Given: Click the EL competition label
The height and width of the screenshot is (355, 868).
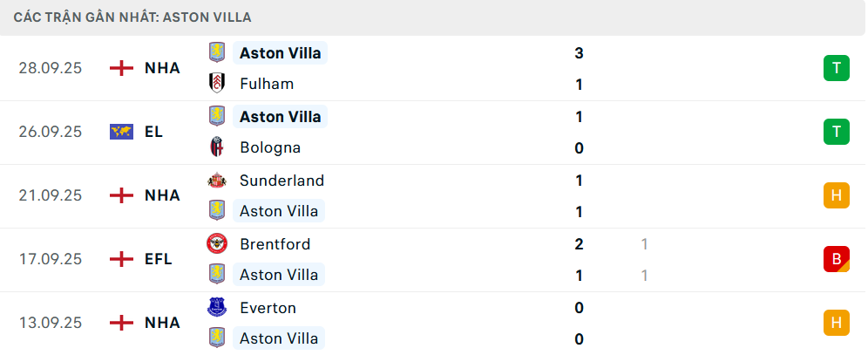Looking at the screenshot, I should click(154, 132).
